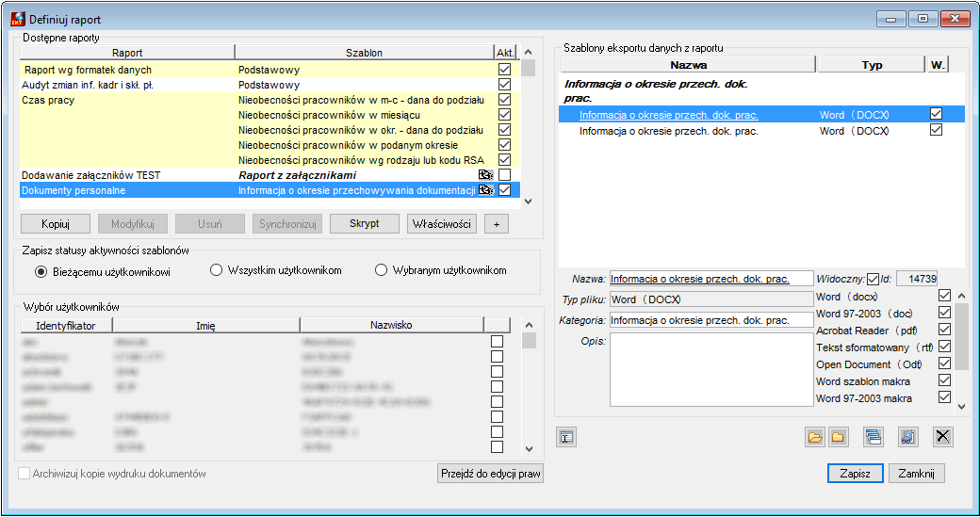Click into the Nazwa input field
The width and height of the screenshot is (980, 517).
pyautogui.click(x=711, y=279)
